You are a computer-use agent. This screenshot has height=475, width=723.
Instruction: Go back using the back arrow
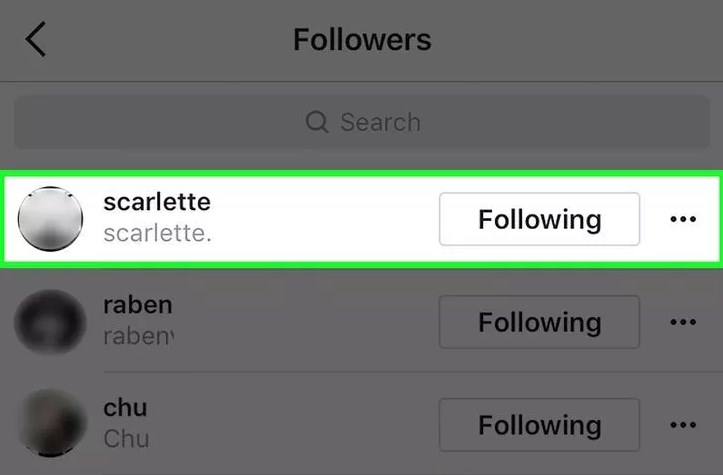click(36, 39)
